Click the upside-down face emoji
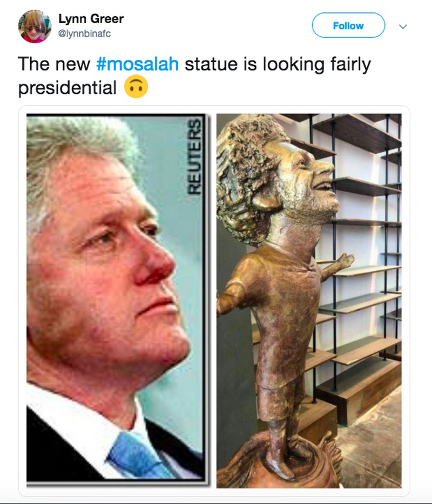432x504 pixels. [x=136, y=87]
